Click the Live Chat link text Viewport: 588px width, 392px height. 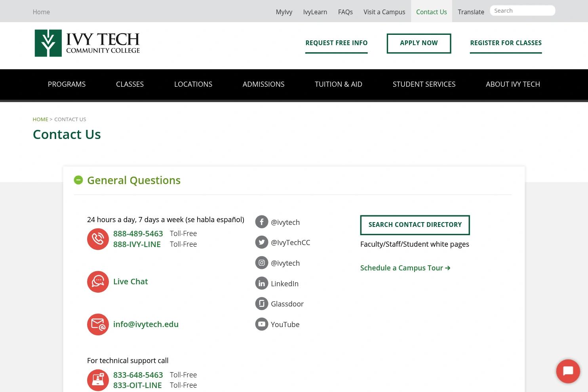(131, 282)
